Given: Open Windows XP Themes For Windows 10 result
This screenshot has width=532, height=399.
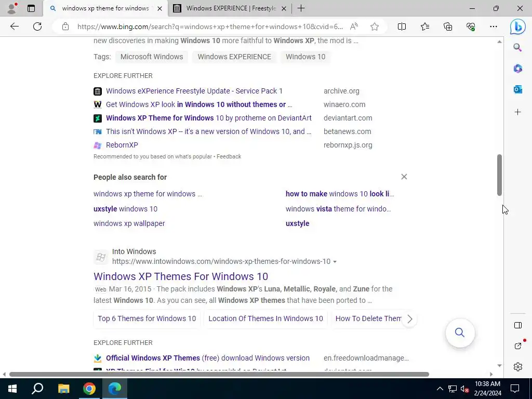Looking at the screenshot, I should tap(181, 276).
